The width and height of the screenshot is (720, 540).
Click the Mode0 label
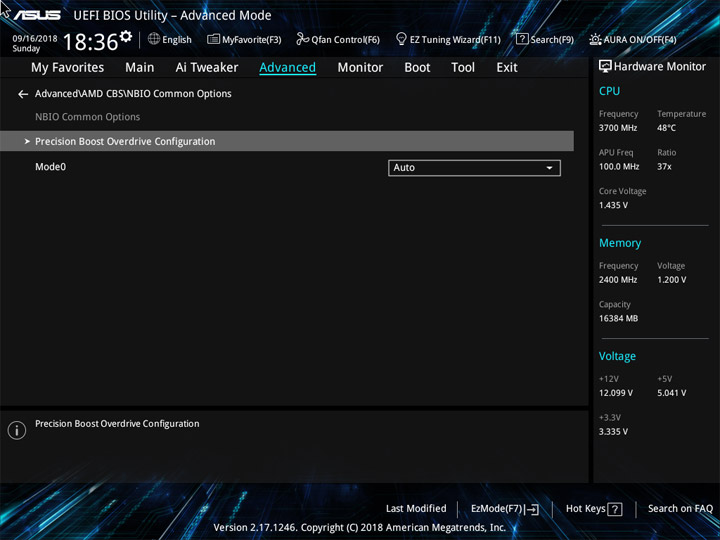pyautogui.click(x=51, y=167)
